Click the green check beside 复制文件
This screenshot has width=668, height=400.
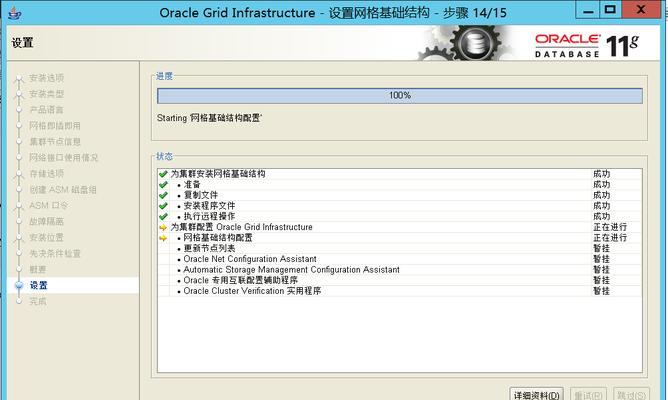(163, 196)
